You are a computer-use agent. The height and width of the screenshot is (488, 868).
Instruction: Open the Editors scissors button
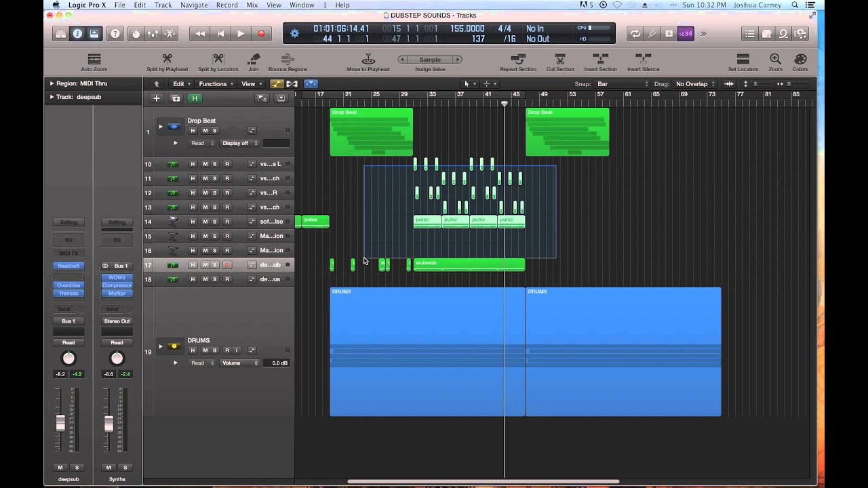170,33
